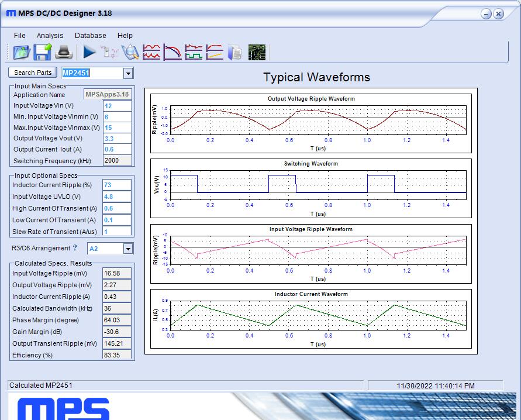The image size is (521, 420).
Task: Click the PCB layout toolbar icon
Action: 258,51
